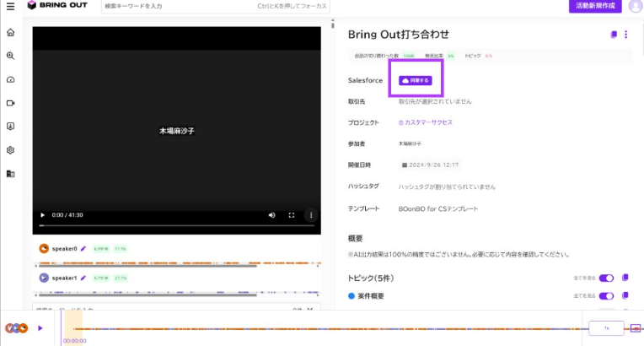Click the small icon right of 1x
Image resolution: width=644 pixels, height=346 pixels.
coord(636,328)
